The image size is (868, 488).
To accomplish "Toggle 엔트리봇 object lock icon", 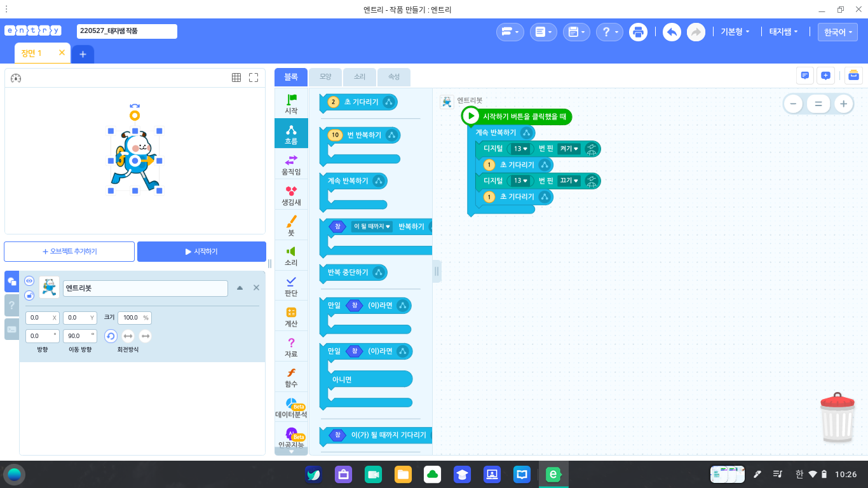I will (x=29, y=295).
